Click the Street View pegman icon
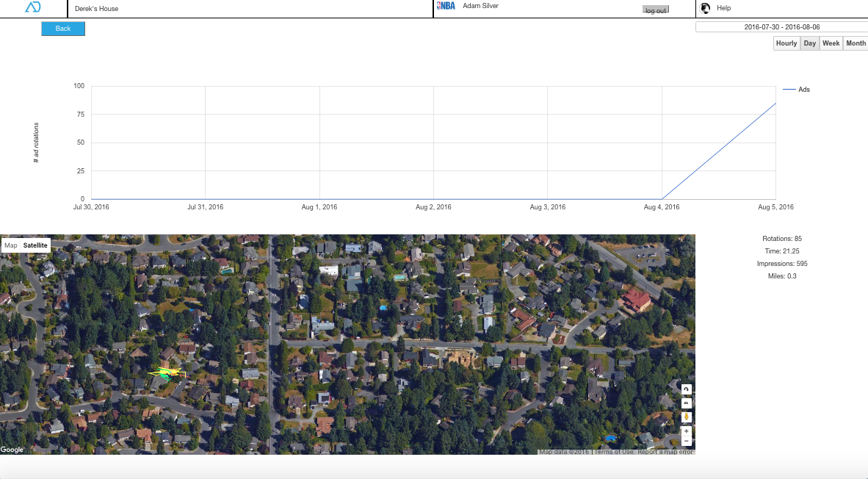The height and width of the screenshot is (479, 868). [686, 417]
